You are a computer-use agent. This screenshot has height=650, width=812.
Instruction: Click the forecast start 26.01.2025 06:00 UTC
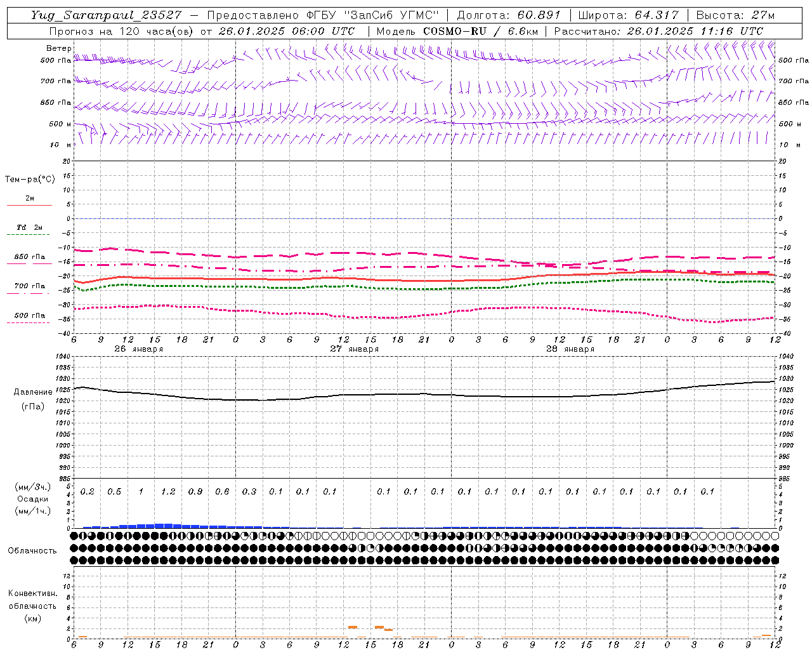tap(286, 31)
